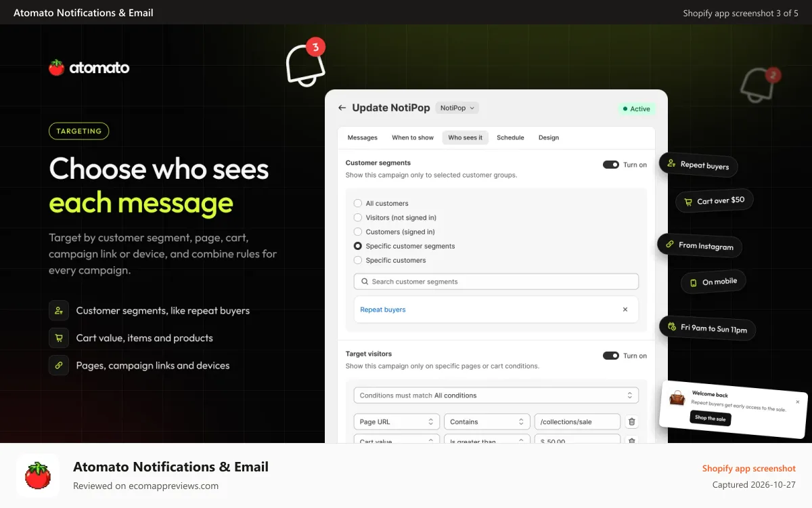Click the Fri 9am to Sun 11pm chip
This screenshot has height=508, width=812.
tap(708, 329)
